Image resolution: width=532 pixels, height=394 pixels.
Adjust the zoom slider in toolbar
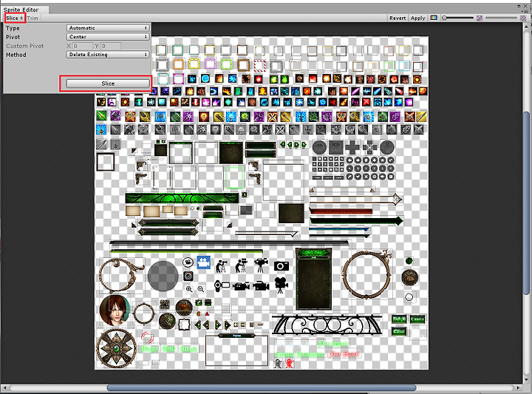(x=457, y=18)
